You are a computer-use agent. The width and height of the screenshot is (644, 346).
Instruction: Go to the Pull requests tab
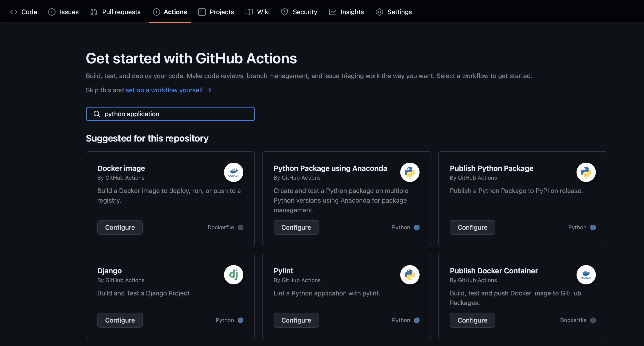click(115, 12)
